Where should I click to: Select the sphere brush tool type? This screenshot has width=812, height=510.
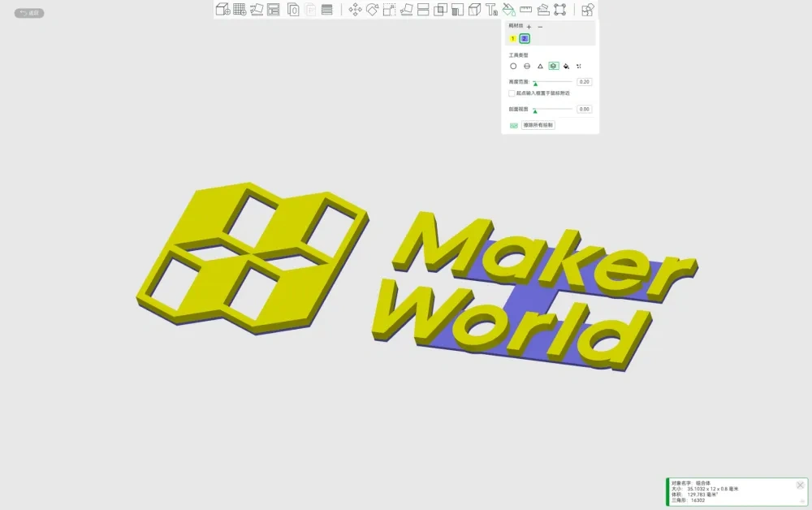(526, 66)
